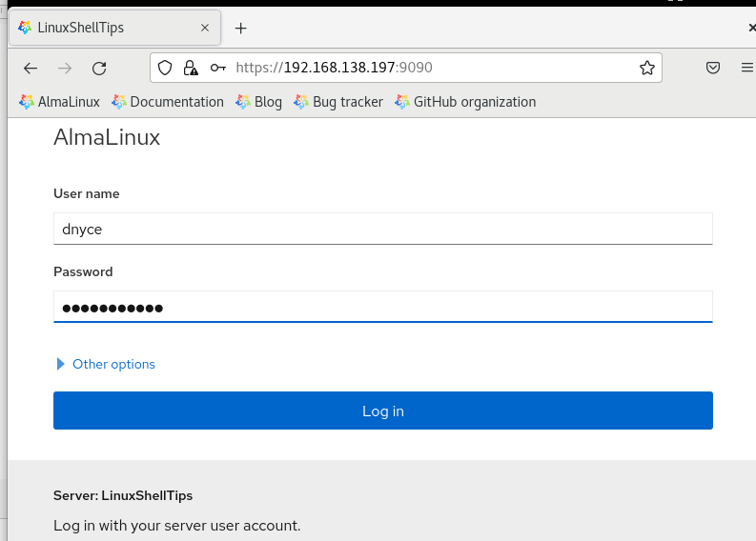Open a new tab with the plus icon

pos(240,29)
